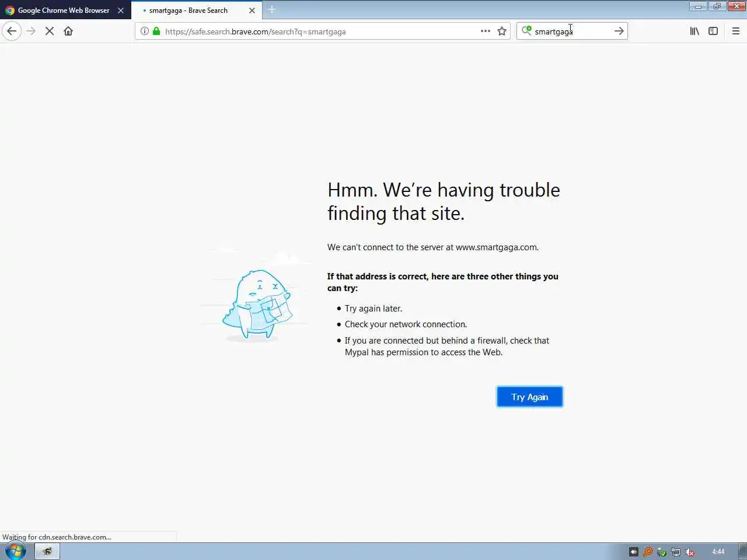The image size is (747, 560).
Task: Show site information icon in address bar
Action: click(145, 31)
